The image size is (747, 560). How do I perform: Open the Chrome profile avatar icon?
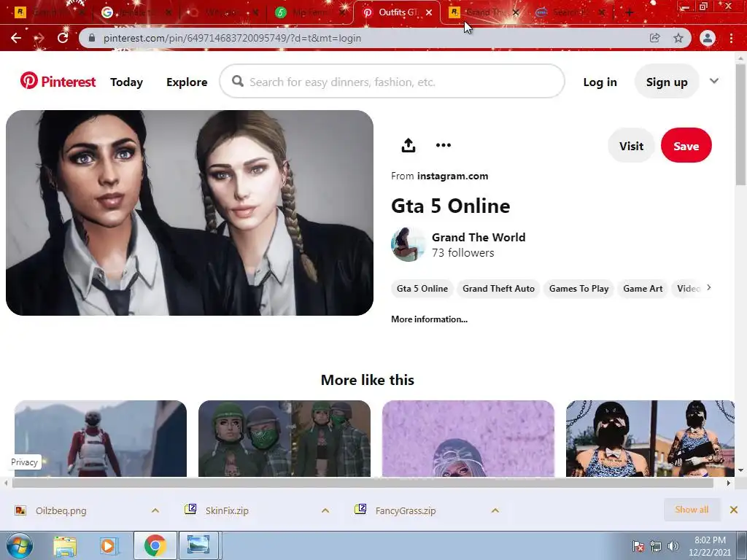(708, 38)
